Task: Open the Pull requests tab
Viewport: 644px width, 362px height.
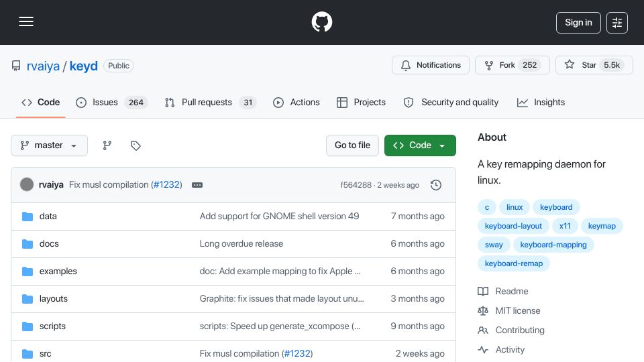Action: click(x=210, y=102)
